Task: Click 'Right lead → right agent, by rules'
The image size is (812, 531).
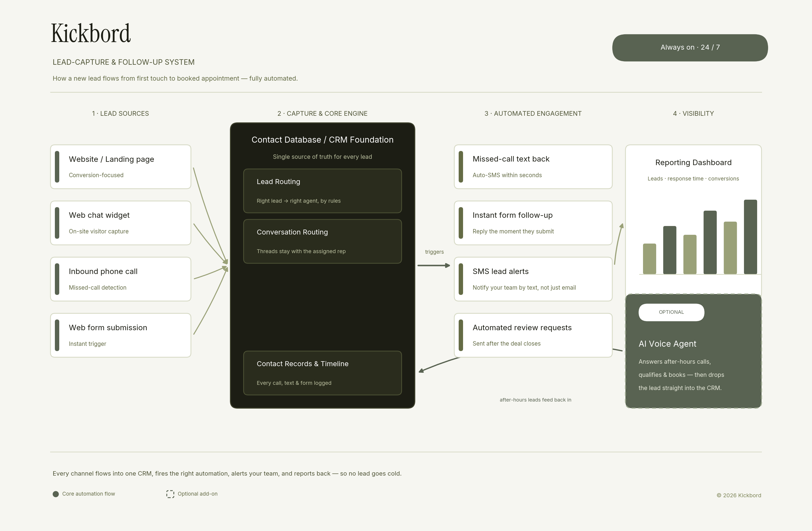Action: (298, 201)
